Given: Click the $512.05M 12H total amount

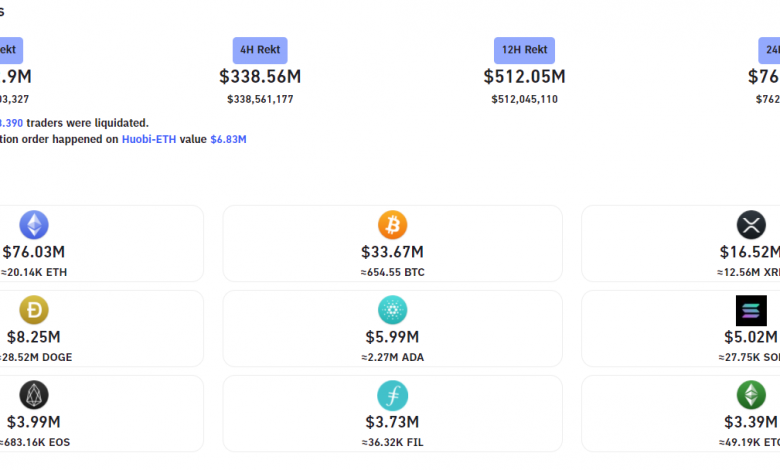Looking at the screenshot, I should click(524, 77).
